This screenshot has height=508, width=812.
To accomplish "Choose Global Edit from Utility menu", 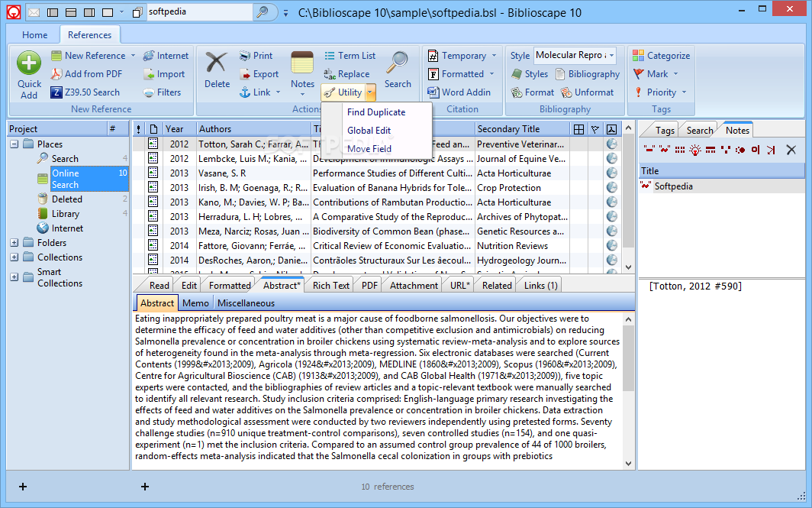I will click(x=376, y=130).
